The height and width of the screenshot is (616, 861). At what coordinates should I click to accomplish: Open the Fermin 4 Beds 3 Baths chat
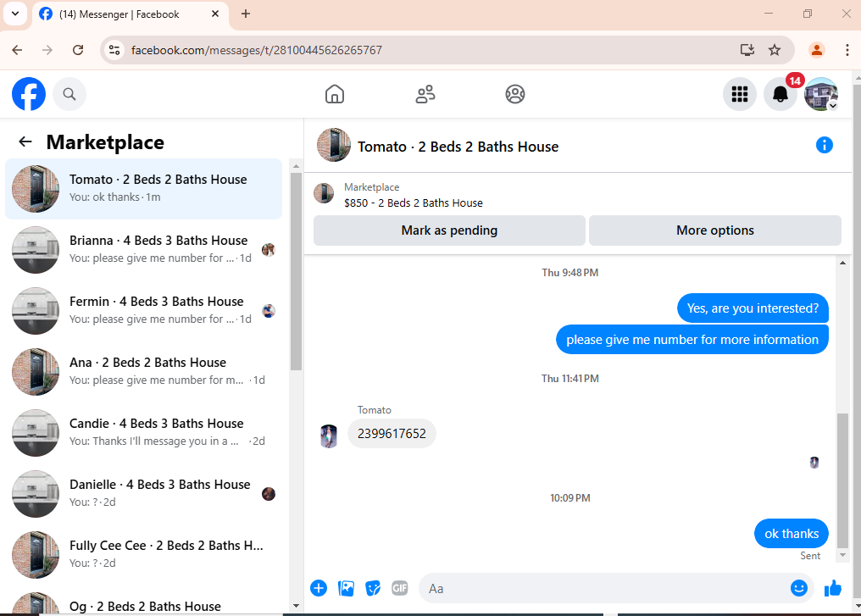[x=143, y=310]
